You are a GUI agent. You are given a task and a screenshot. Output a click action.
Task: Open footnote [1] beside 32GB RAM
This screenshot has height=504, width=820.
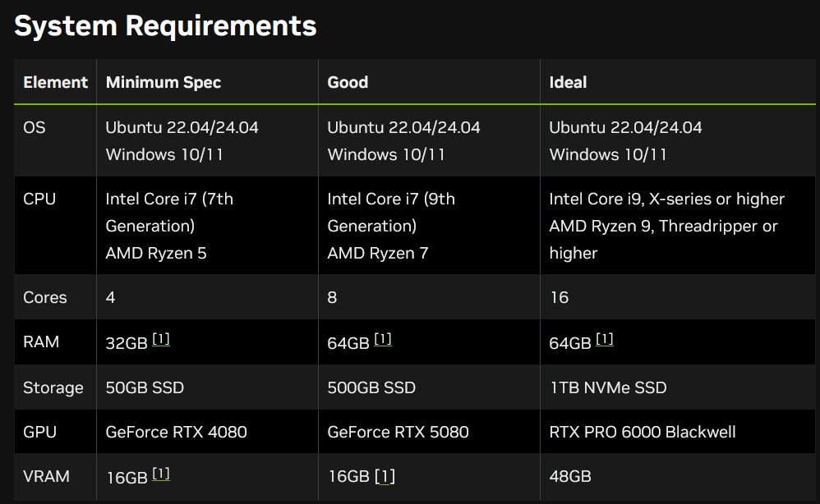tap(161, 340)
